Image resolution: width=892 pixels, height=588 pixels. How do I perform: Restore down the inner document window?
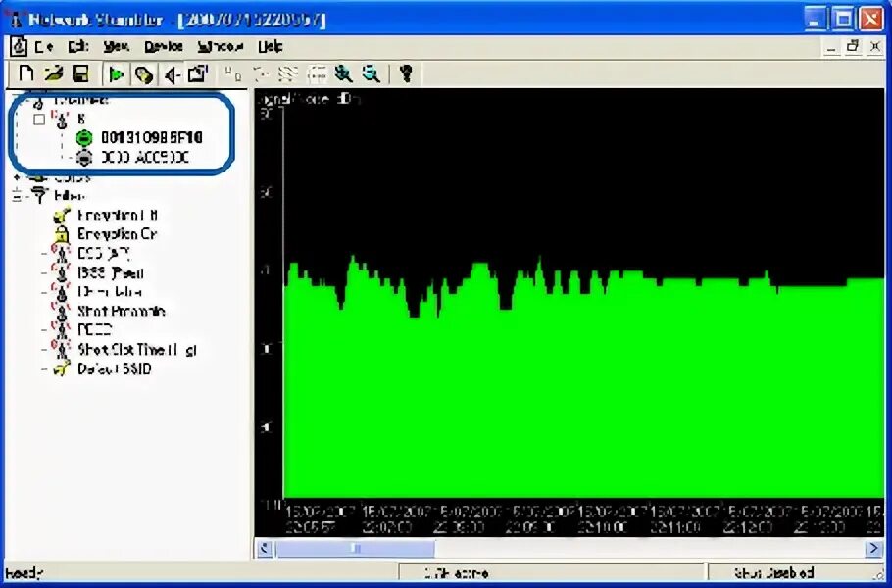coord(853,47)
